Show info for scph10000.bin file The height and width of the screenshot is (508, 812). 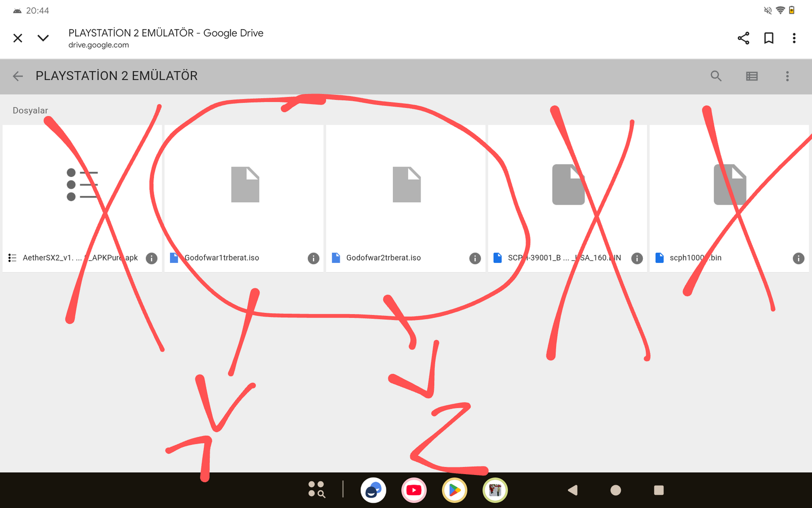point(798,258)
